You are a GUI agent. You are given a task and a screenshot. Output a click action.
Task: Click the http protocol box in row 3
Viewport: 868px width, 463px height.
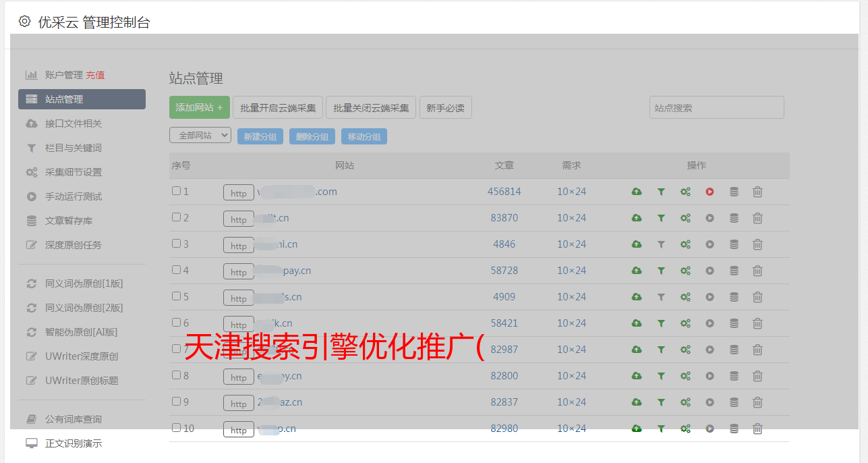pos(238,245)
